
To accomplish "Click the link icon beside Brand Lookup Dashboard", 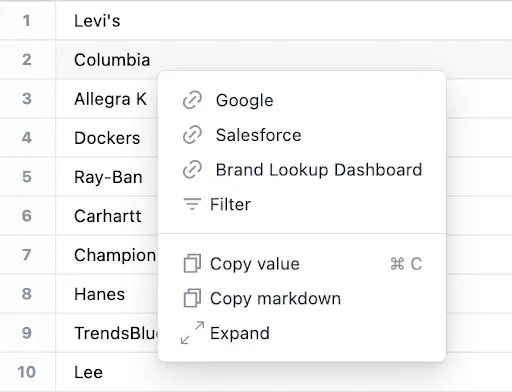I will tap(192, 169).
